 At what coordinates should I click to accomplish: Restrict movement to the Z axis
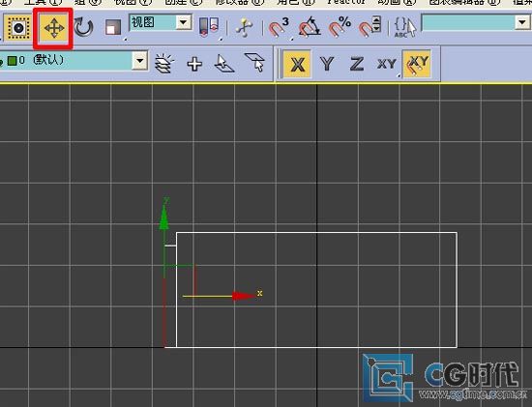coord(357,64)
